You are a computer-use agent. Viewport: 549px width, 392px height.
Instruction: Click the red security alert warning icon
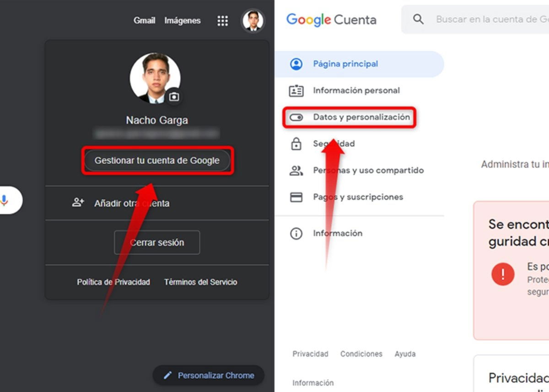coord(502,274)
